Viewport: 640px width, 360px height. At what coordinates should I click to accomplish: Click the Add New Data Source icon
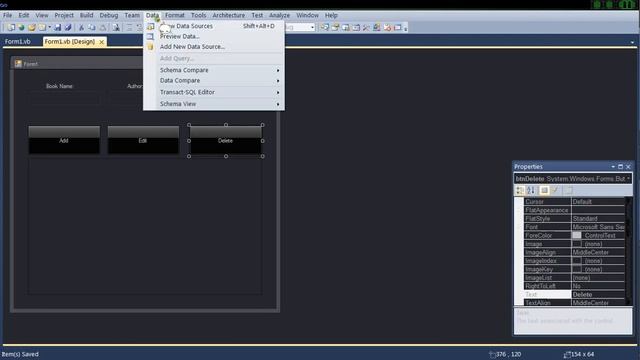[x=151, y=47]
